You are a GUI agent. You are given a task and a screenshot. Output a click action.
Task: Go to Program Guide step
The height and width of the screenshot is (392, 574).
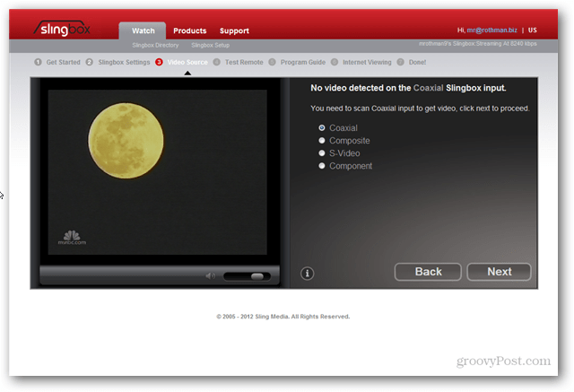(297, 62)
